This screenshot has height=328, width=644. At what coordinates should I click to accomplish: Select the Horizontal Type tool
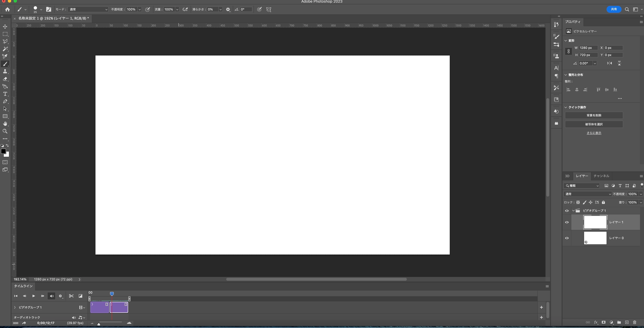[x=5, y=94]
